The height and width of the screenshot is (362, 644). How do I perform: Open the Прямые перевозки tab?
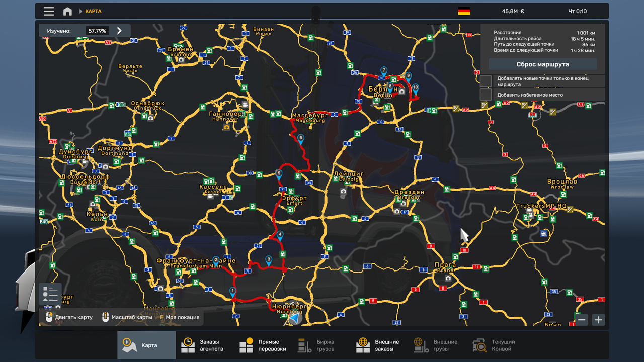click(x=263, y=345)
